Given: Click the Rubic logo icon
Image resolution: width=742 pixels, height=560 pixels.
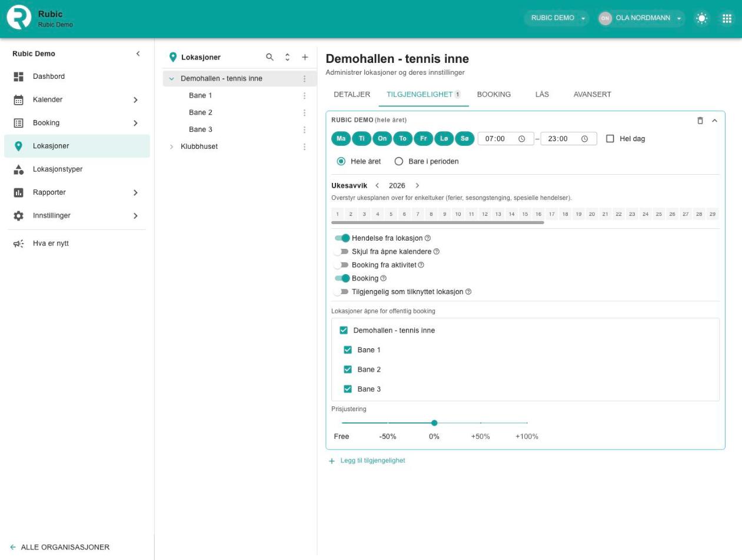Looking at the screenshot, I should click(x=19, y=18).
